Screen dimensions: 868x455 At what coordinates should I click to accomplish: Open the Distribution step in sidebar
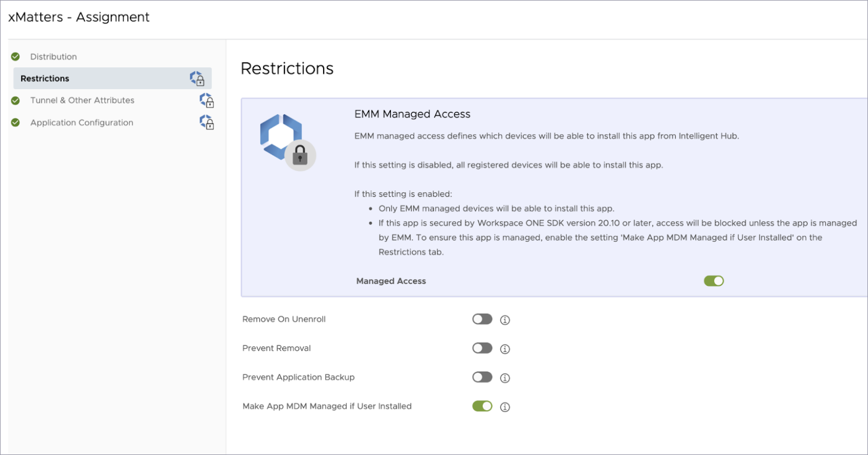53,57
